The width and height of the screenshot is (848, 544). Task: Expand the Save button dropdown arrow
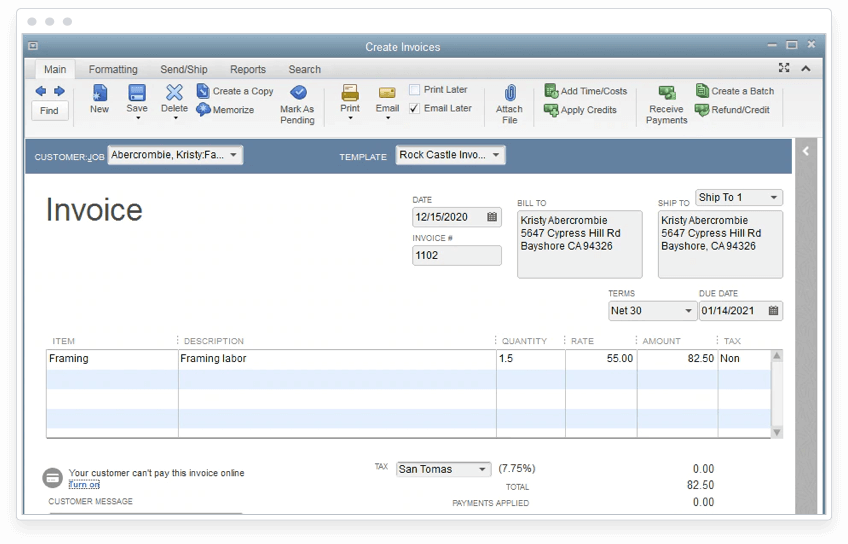[137, 118]
